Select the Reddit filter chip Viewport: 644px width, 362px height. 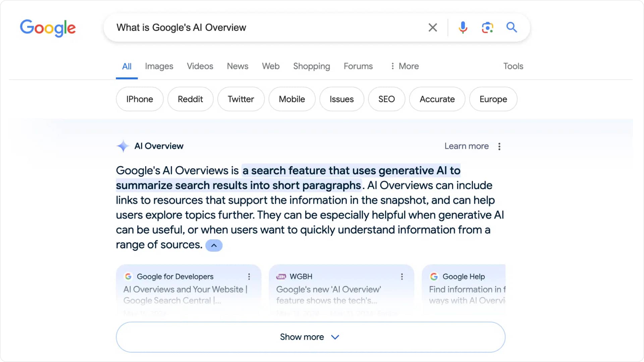pos(190,99)
